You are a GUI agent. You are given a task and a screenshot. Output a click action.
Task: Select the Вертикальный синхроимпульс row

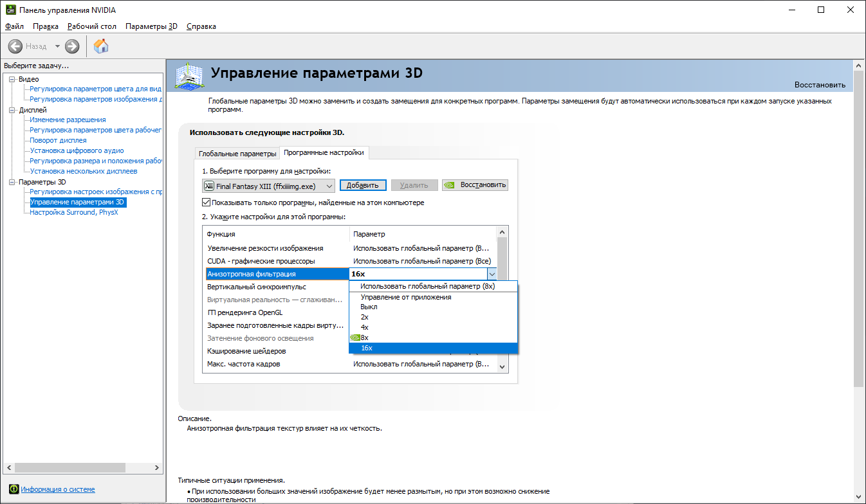click(x=277, y=287)
